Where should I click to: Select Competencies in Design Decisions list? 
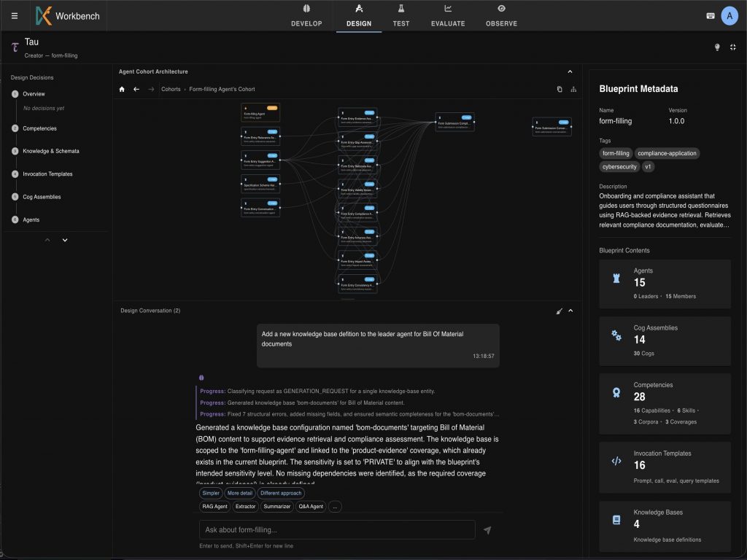click(x=39, y=128)
